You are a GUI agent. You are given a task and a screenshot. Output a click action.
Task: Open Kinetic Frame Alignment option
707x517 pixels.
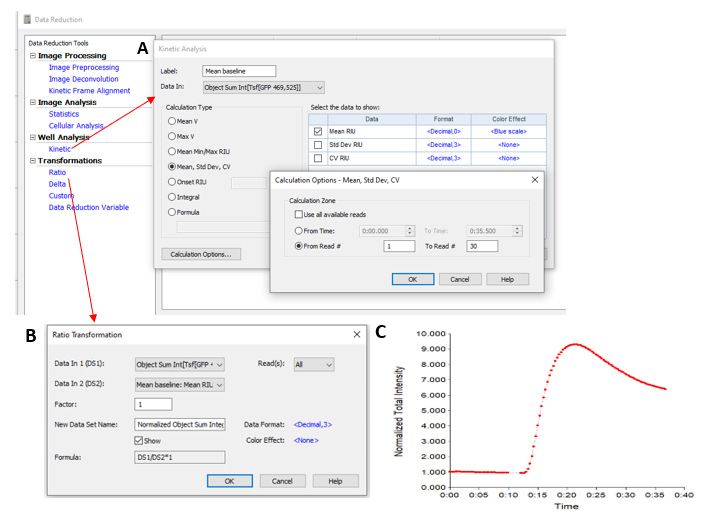click(89, 91)
